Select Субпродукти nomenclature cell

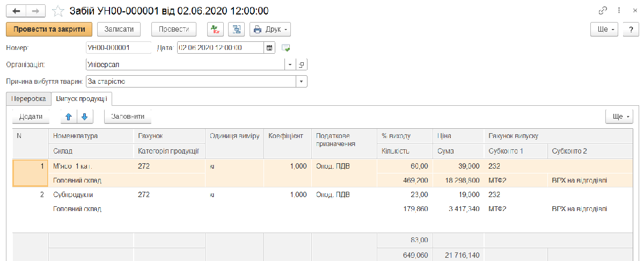(x=91, y=194)
